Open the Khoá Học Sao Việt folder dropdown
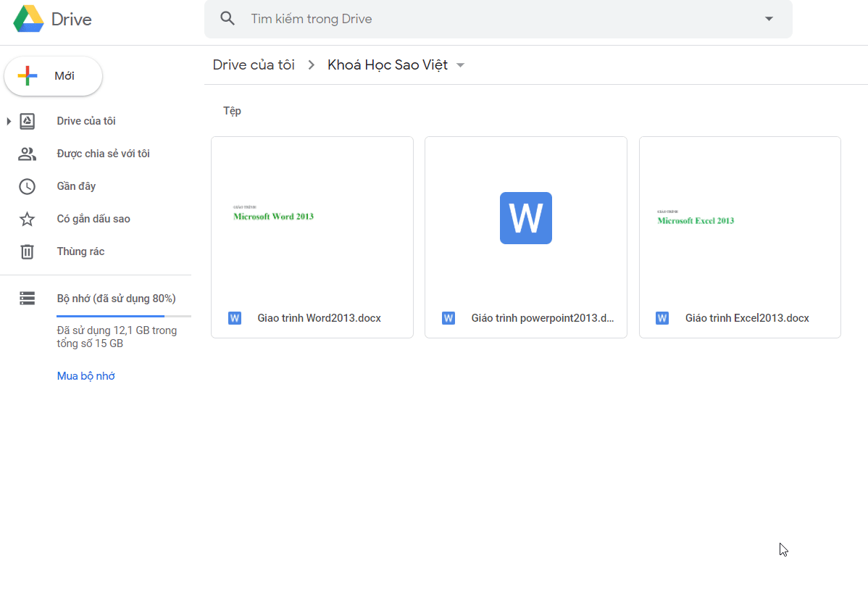868x600 pixels. tap(461, 65)
